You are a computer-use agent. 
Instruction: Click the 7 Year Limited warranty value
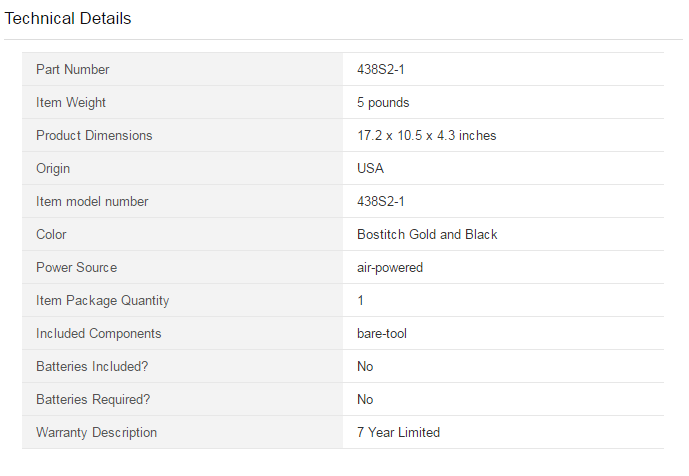coord(398,432)
